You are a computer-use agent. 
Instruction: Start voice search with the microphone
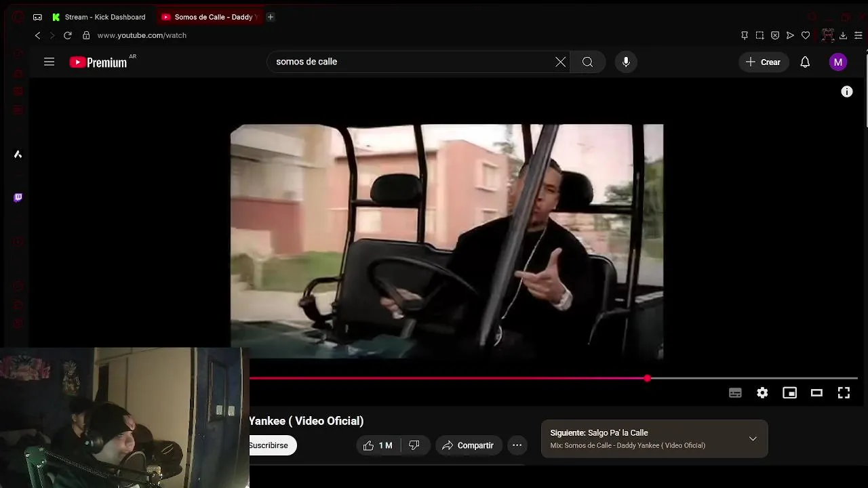click(x=626, y=62)
